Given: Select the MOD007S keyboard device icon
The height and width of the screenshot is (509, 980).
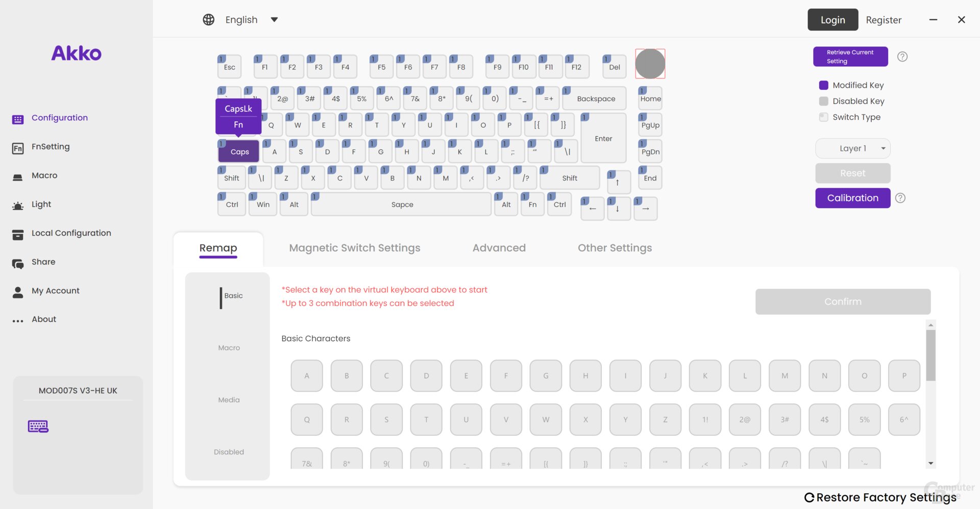Looking at the screenshot, I should pos(38,426).
